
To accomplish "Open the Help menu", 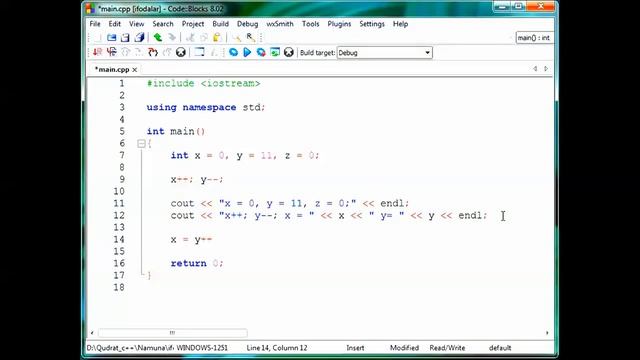I will (400, 24).
